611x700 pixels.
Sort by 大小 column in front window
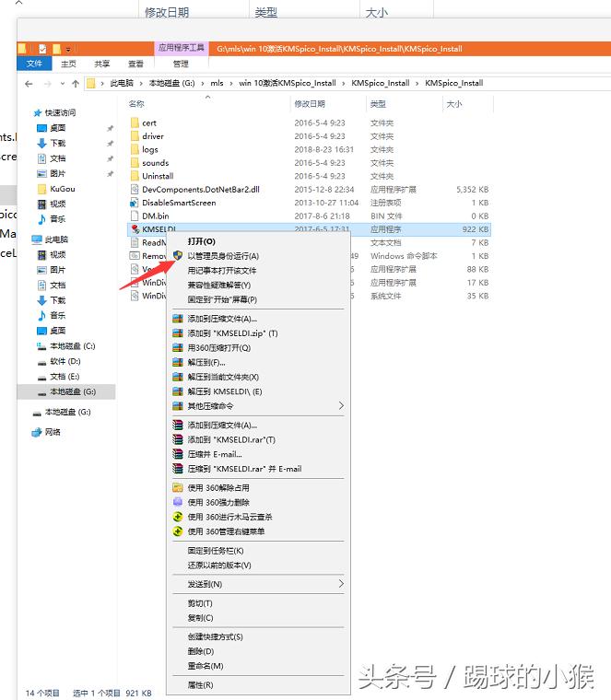(453, 104)
